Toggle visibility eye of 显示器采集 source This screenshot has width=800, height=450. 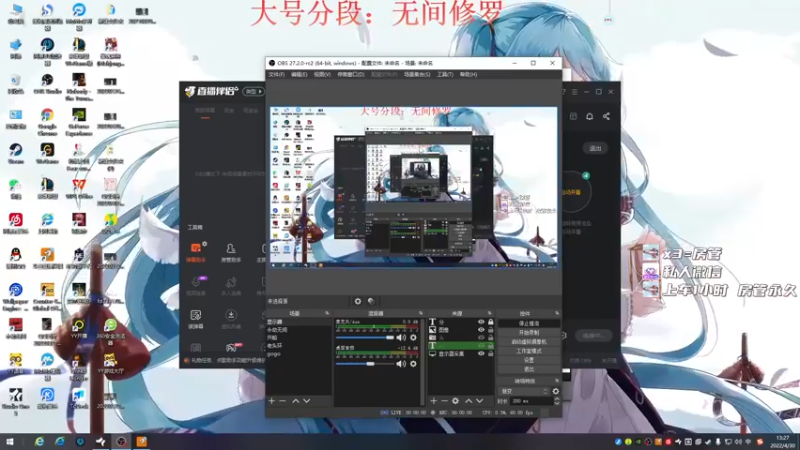481,354
